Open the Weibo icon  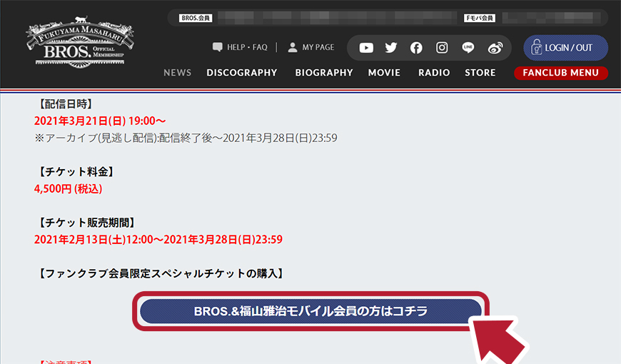click(495, 48)
